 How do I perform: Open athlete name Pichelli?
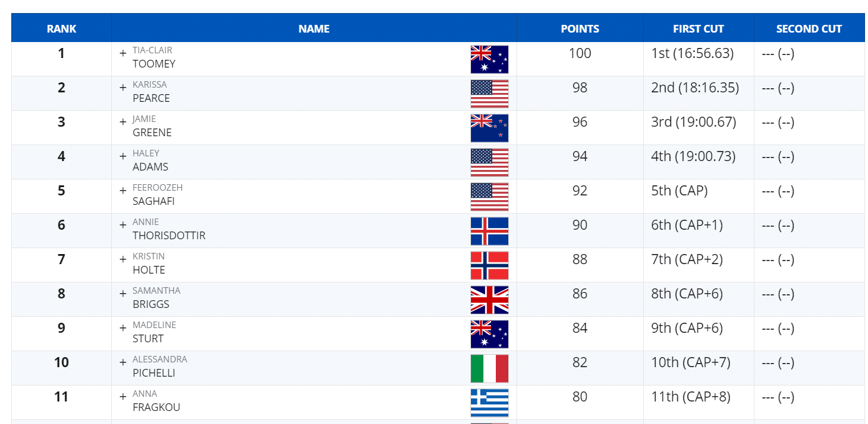click(154, 373)
